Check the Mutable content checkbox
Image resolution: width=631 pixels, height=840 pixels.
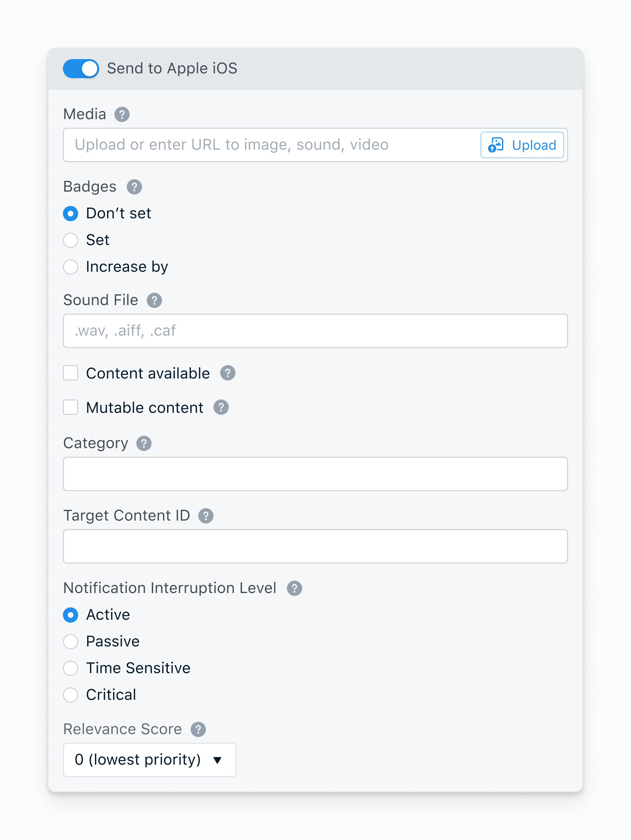71,407
